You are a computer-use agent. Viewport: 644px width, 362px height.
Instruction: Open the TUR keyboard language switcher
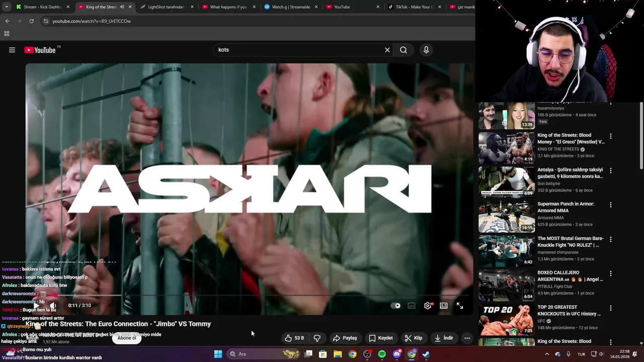(581, 354)
